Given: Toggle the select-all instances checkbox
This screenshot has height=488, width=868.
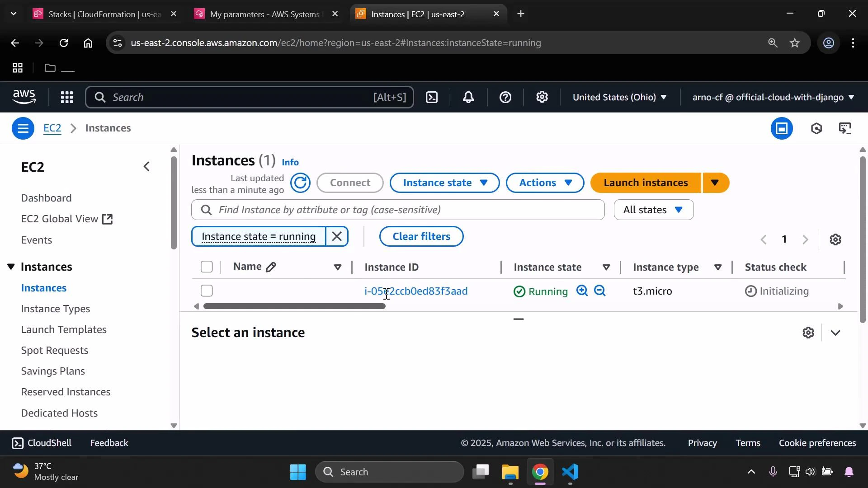Looking at the screenshot, I should pos(207,267).
